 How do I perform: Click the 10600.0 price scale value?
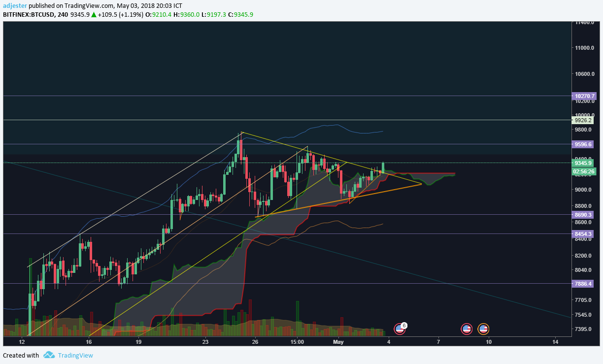584,74
